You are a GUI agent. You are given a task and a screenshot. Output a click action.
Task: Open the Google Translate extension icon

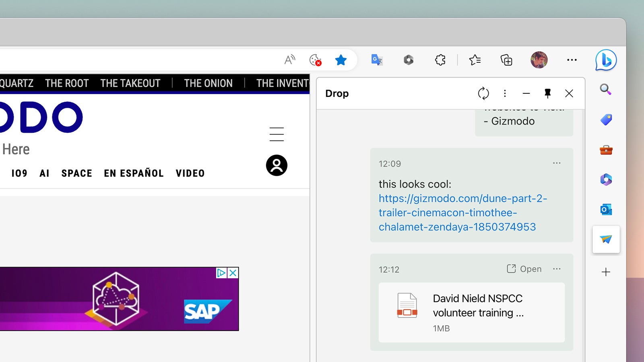[x=377, y=60]
